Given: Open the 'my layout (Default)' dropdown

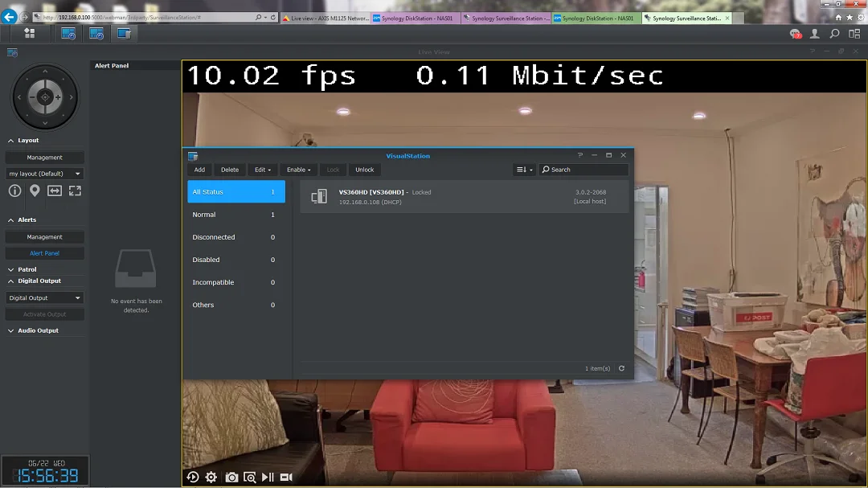Looking at the screenshot, I should (45, 174).
